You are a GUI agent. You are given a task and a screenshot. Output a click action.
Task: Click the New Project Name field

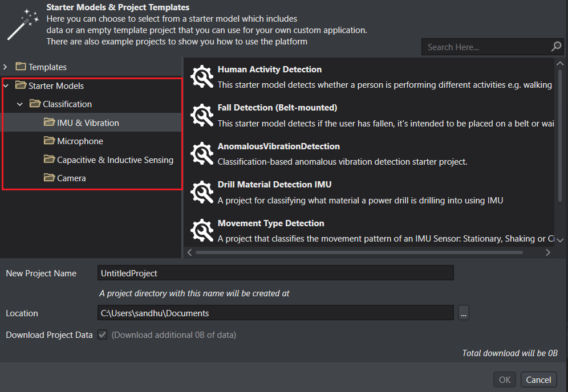pos(275,273)
